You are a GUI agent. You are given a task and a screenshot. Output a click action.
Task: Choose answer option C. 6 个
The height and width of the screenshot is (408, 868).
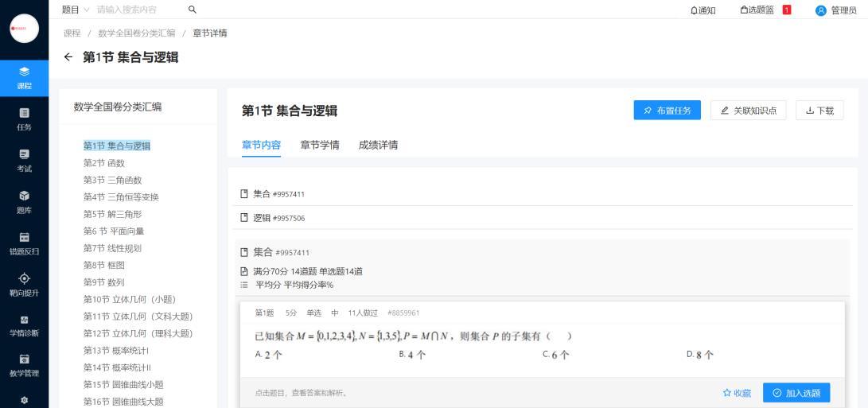[556, 355]
